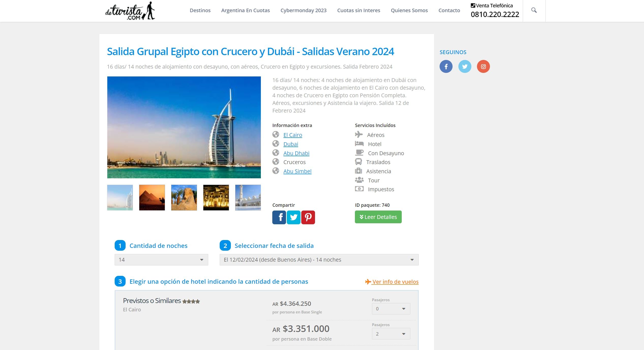644x350 pixels.
Task: Select the white mosque thumbnail
Action: click(248, 198)
